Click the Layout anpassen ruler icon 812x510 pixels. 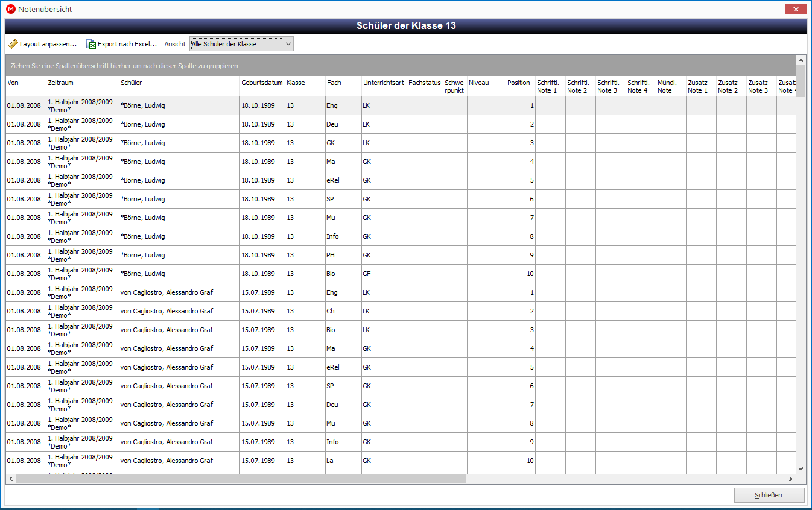coord(13,44)
